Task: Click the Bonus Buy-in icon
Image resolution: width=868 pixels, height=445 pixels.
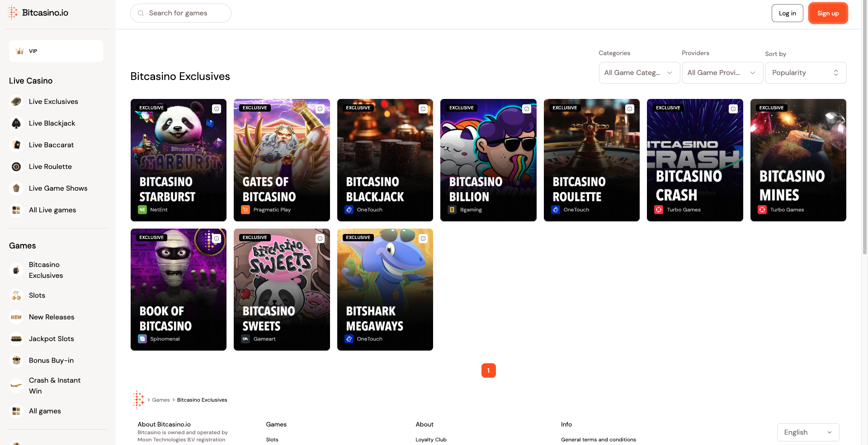Action: (16, 361)
